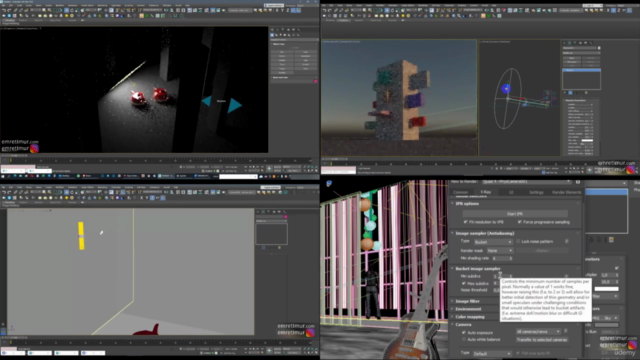This screenshot has height=360, width=640.
Task: Click the Min shading rate field
Action: (x=502, y=258)
